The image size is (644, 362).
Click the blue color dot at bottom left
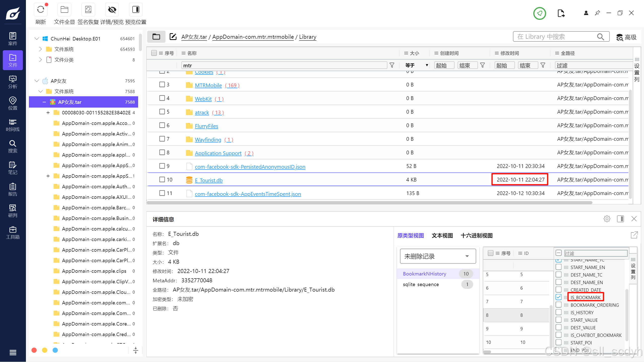click(55, 350)
